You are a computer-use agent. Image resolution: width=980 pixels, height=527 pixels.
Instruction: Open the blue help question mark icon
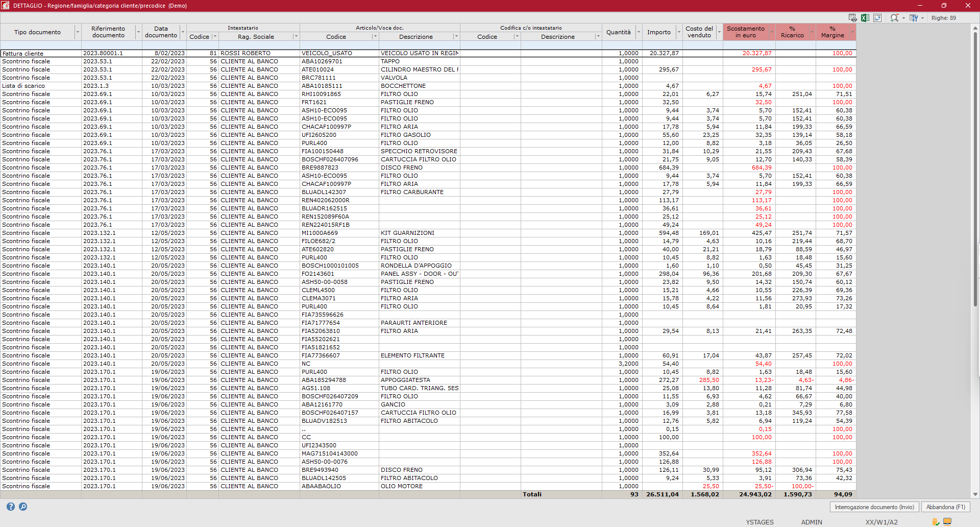click(x=11, y=507)
